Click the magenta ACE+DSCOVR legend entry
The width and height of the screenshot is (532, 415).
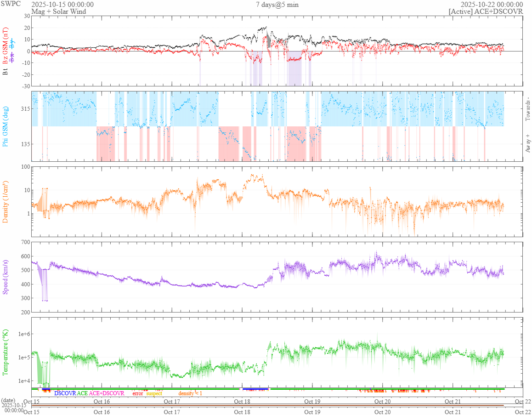click(107, 393)
